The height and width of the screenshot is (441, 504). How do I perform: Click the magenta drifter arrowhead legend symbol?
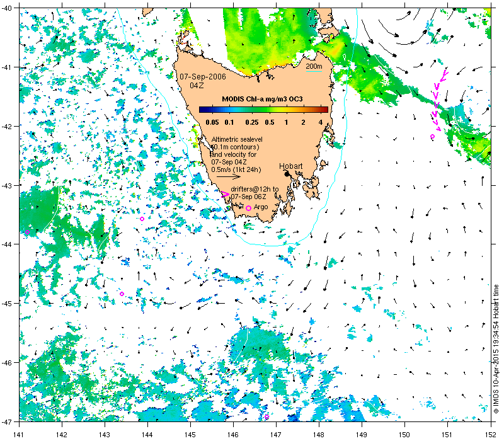225,194
